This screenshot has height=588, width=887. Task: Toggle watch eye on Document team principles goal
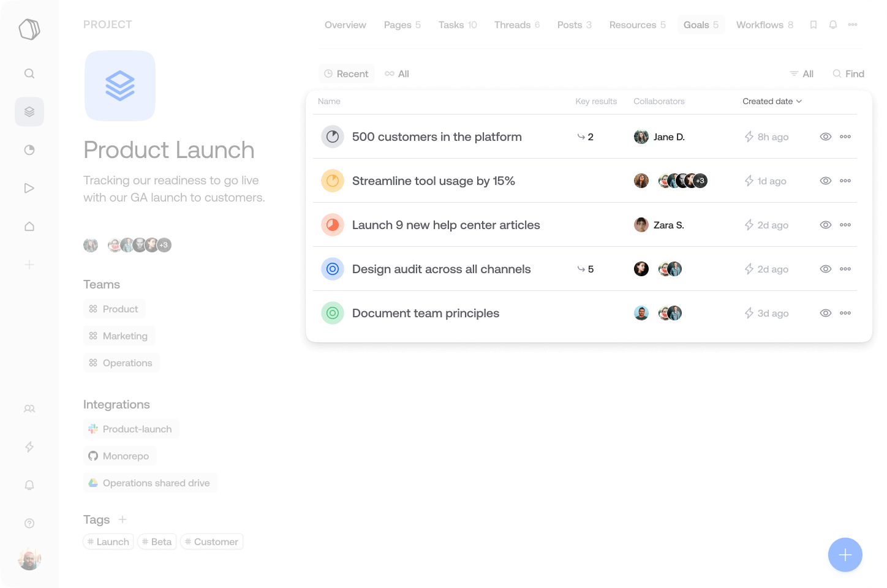point(826,313)
